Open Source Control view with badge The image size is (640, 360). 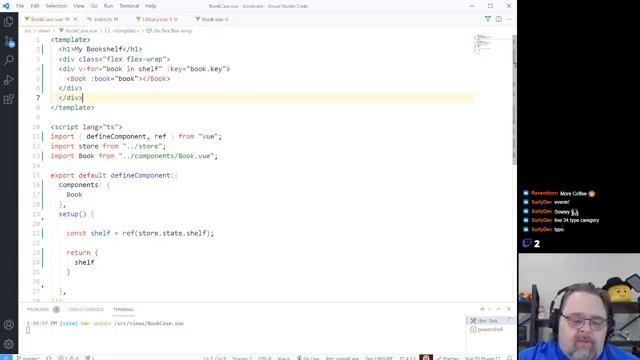(x=9, y=41)
